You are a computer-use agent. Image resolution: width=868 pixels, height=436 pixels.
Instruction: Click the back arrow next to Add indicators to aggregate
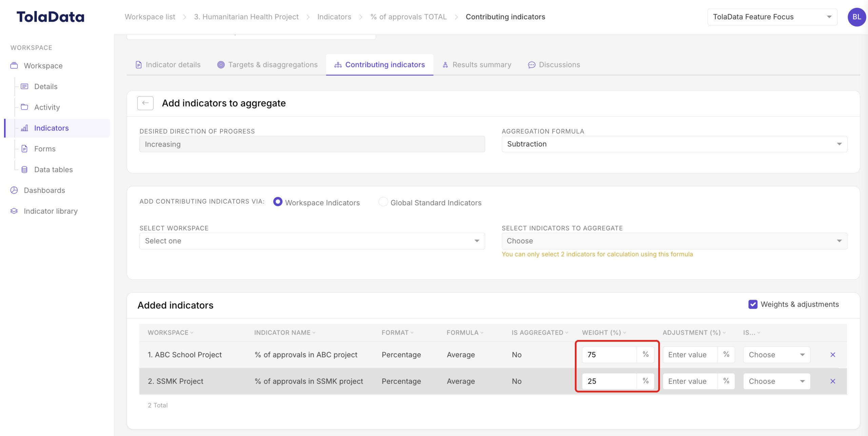point(145,103)
